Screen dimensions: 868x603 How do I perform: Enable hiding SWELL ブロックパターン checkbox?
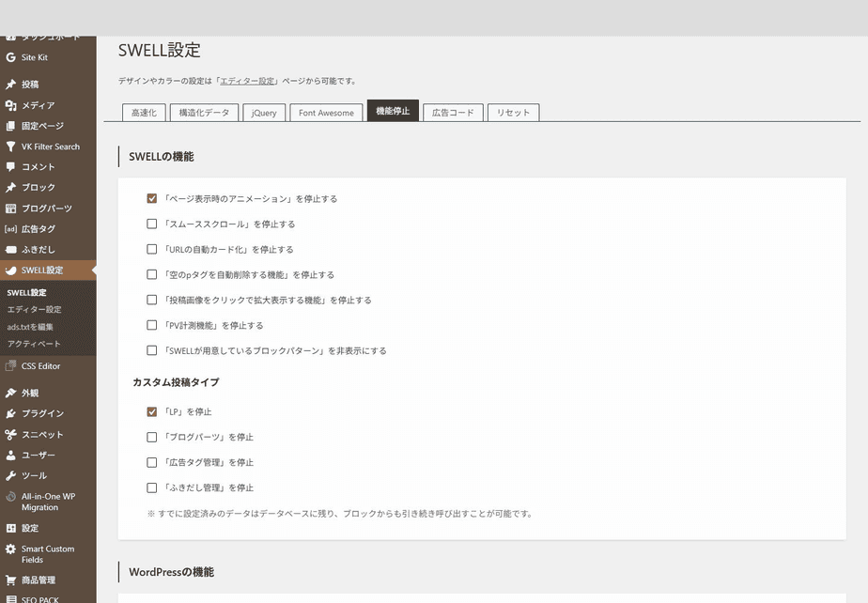tap(151, 350)
